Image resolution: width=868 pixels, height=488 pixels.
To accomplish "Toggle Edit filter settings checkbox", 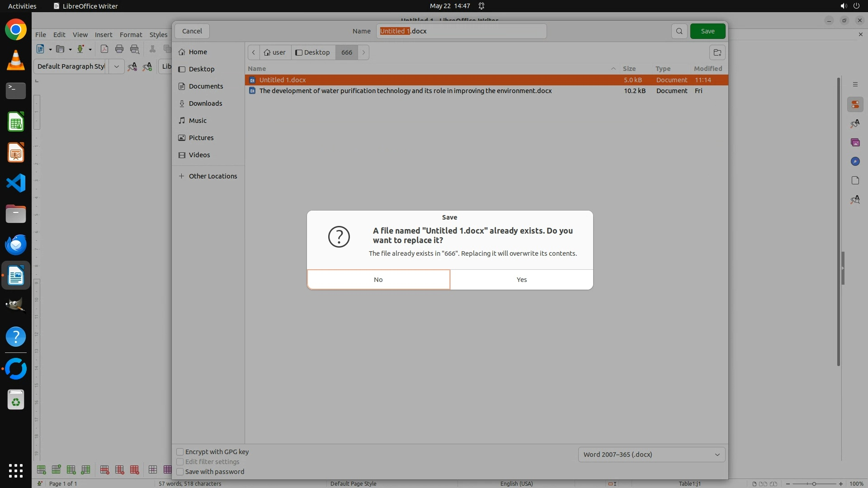I will (x=180, y=462).
